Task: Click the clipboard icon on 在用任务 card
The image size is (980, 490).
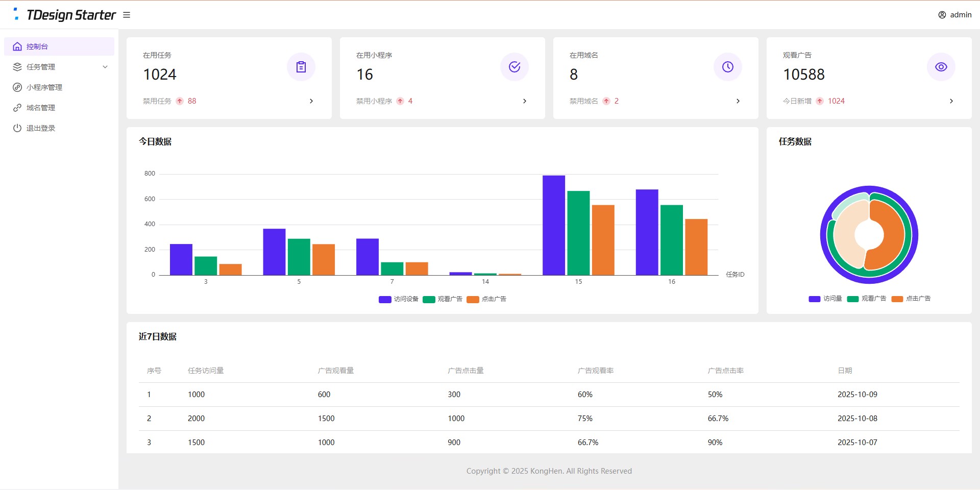Action: 301,66
